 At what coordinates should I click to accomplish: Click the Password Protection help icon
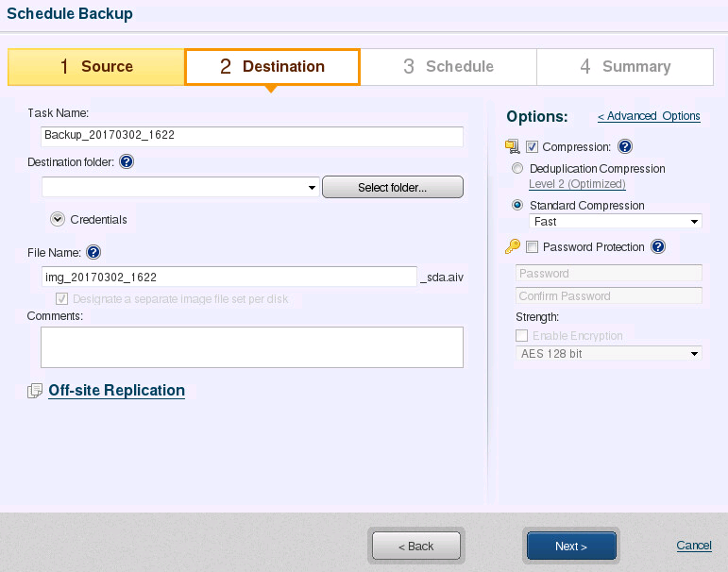658,246
